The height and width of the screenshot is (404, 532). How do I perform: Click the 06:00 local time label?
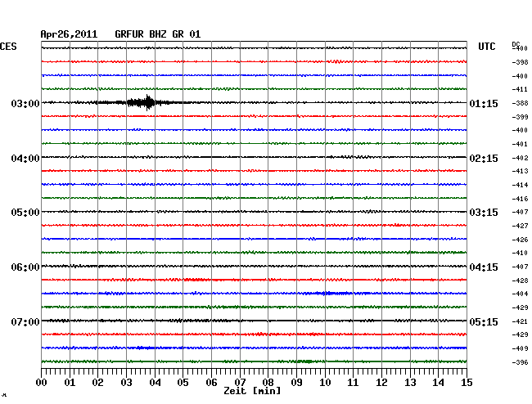pos(25,267)
